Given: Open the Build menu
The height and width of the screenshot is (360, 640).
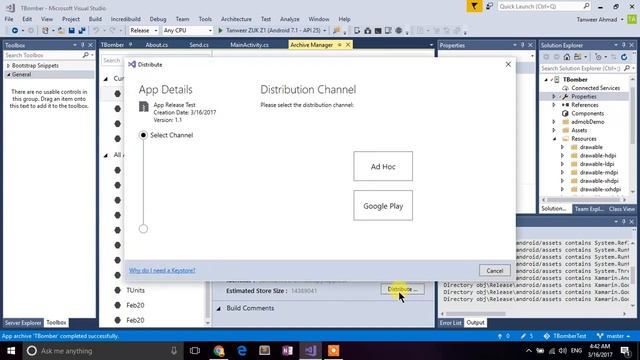Looking at the screenshot, I should coord(95,19).
